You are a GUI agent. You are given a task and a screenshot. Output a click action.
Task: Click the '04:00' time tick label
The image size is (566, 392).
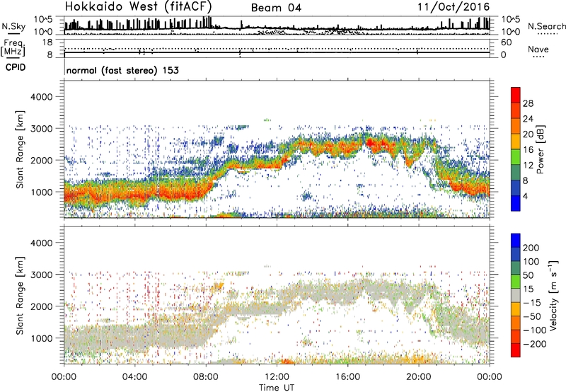pos(134,377)
